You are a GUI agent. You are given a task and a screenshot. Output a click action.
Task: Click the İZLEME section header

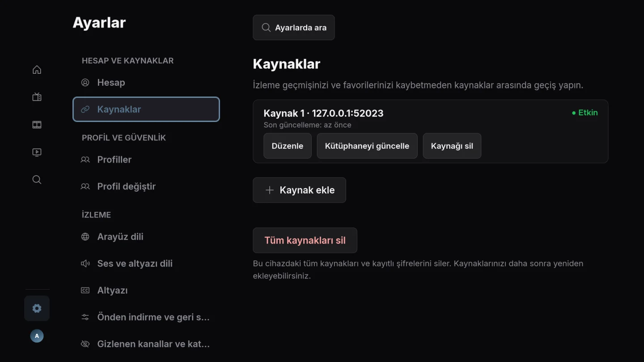coord(96,215)
